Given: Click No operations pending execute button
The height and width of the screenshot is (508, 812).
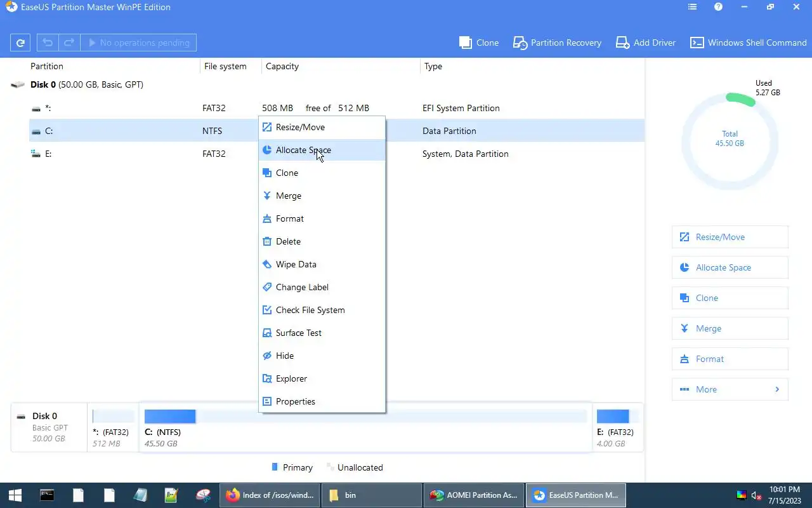Looking at the screenshot, I should [x=138, y=43].
